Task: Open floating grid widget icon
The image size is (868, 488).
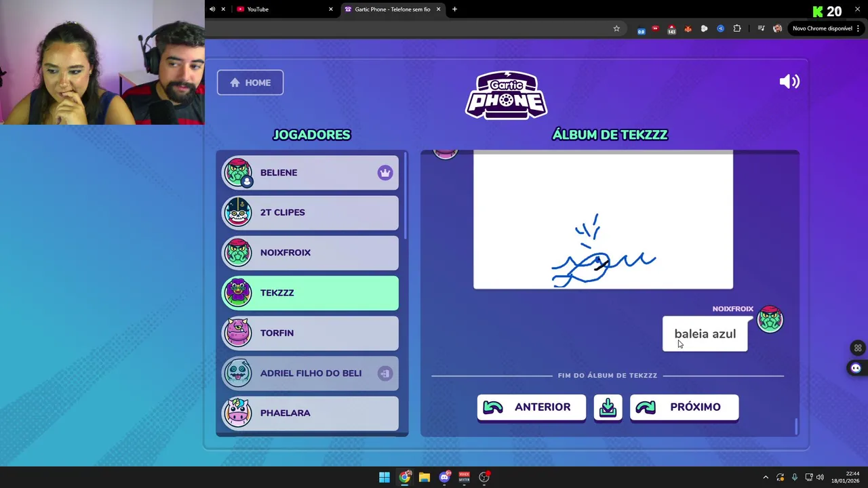Action: coord(857,348)
